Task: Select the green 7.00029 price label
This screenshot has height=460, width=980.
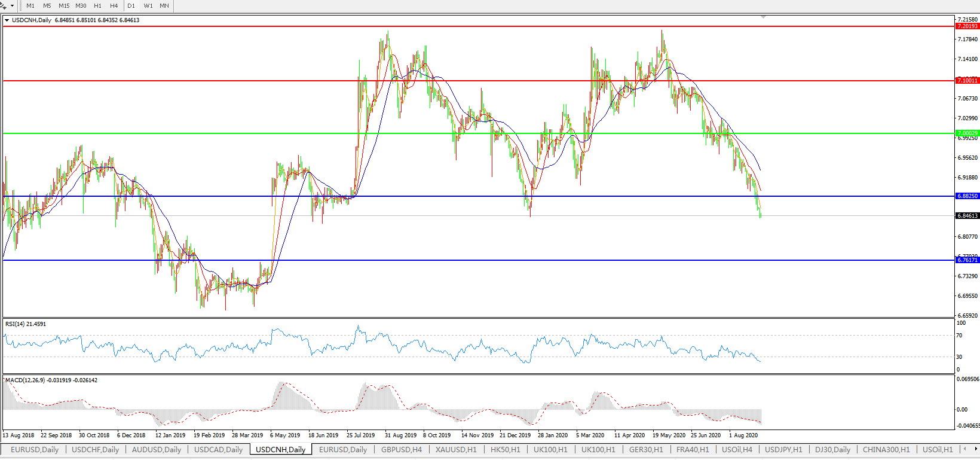Action: [x=967, y=133]
